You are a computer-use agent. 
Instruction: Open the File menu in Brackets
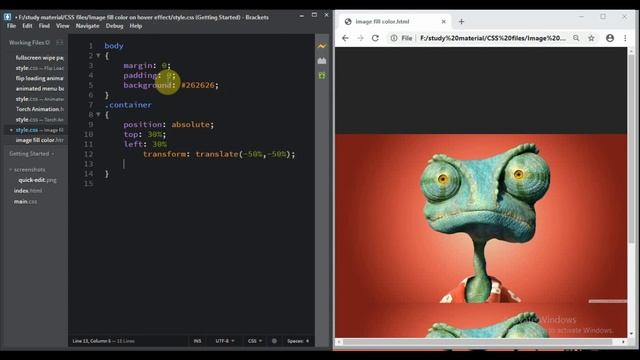pos(11,26)
